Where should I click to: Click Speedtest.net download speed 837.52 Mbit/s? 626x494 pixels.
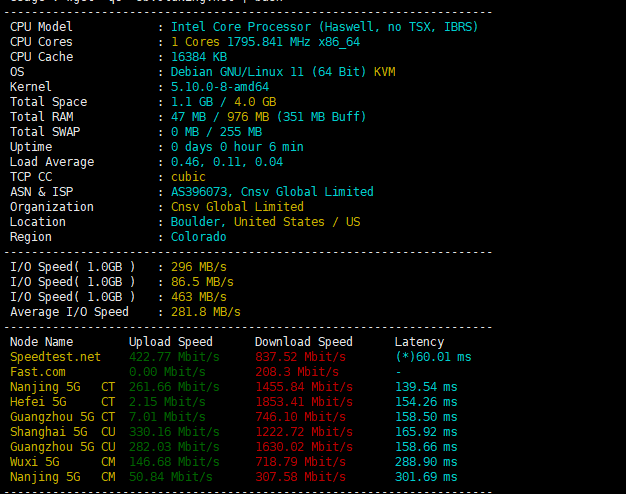(x=300, y=357)
